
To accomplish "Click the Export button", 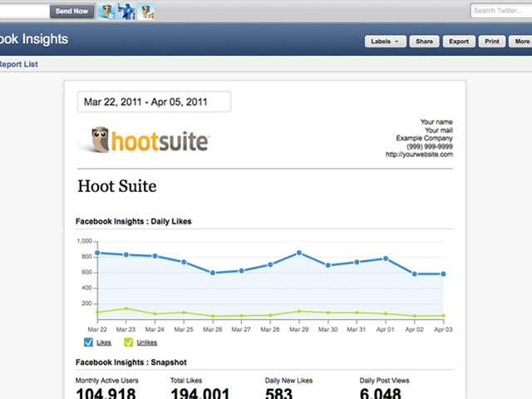I will pos(459,42).
